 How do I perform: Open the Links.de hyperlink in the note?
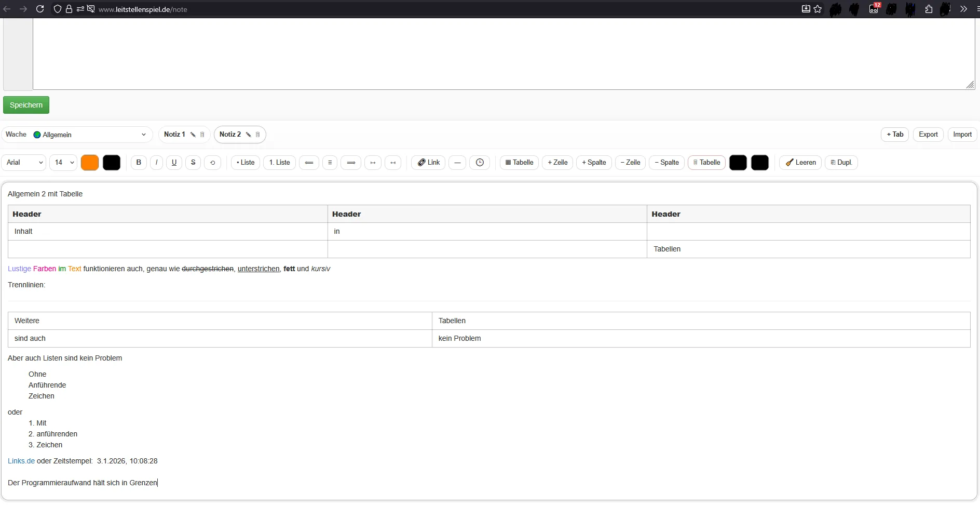click(x=21, y=461)
